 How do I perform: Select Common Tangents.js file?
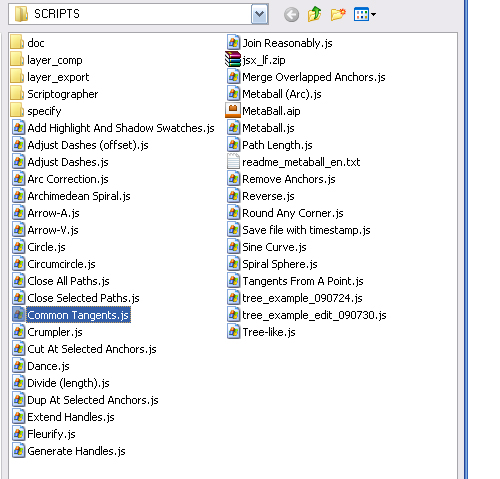(71, 315)
